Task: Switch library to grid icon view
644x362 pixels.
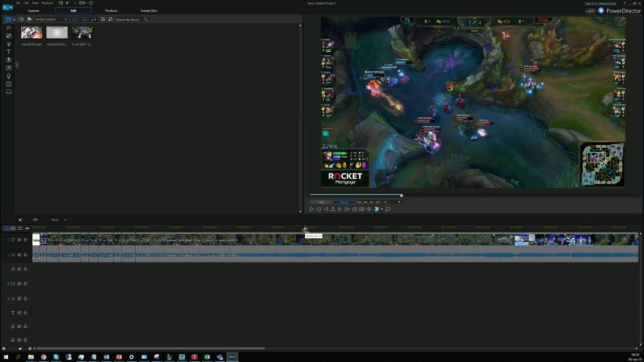Action: coord(103,19)
